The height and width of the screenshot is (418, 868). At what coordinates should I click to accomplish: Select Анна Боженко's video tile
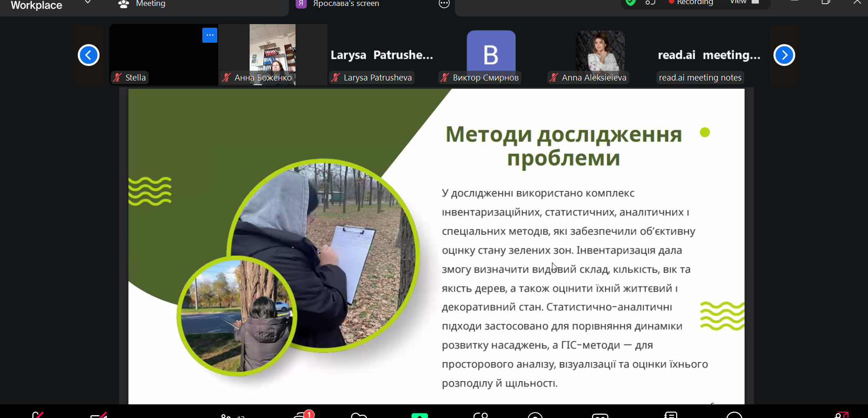272,55
